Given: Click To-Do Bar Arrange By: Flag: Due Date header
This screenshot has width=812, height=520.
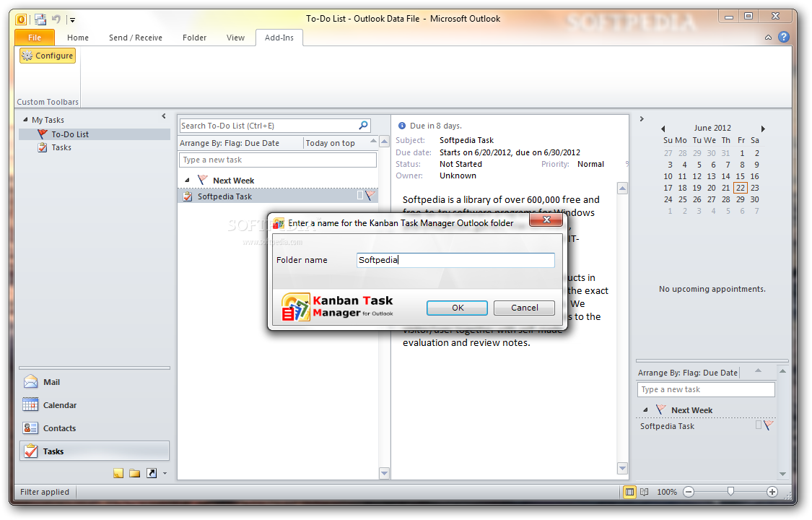Looking at the screenshot, I should coord(688,373).
